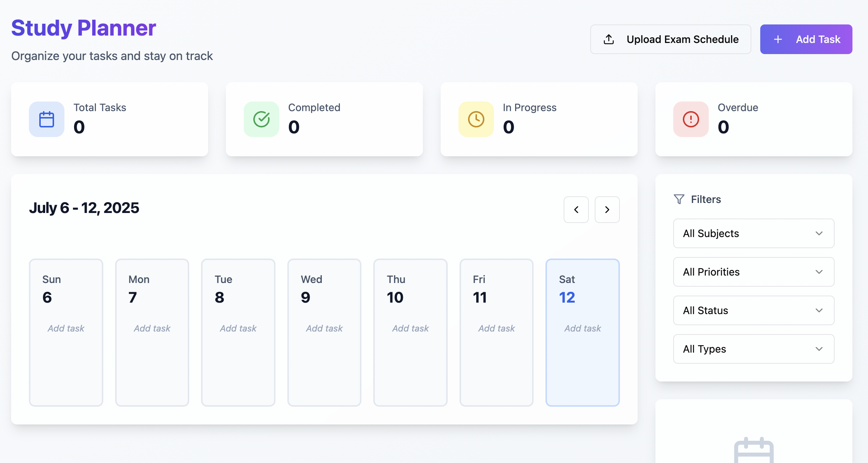Go to next week with right chevron
868x463 pixels.
[x=607, y=210]
